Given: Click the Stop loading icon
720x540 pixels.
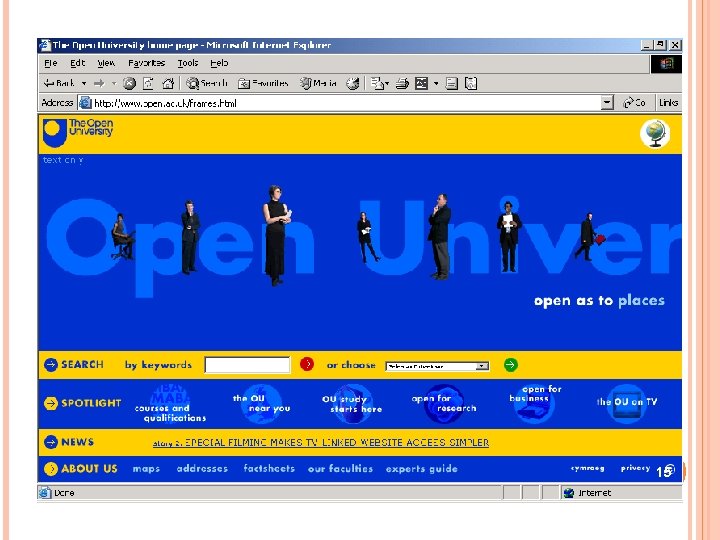Looking at the screenshot, I should click(x=129, y=83).
